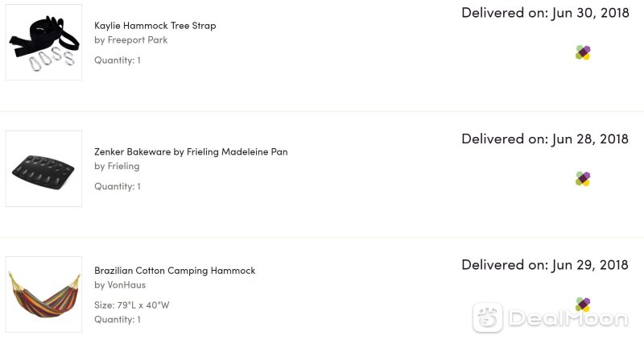Open the striped hammock product thumbnail
This screenshot has width=644, height=344.
(x=44, y=295)
